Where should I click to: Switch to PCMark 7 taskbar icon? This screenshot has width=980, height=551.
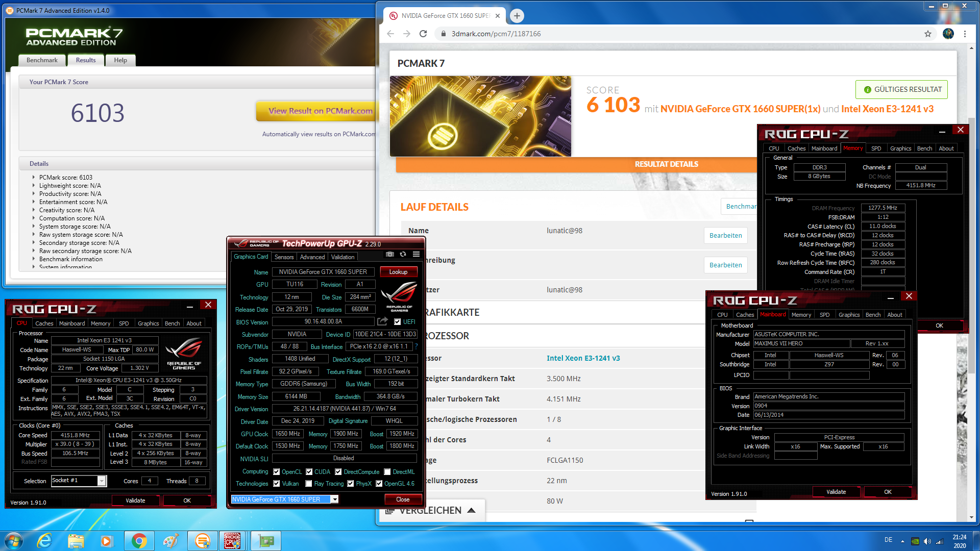[202, 541]
